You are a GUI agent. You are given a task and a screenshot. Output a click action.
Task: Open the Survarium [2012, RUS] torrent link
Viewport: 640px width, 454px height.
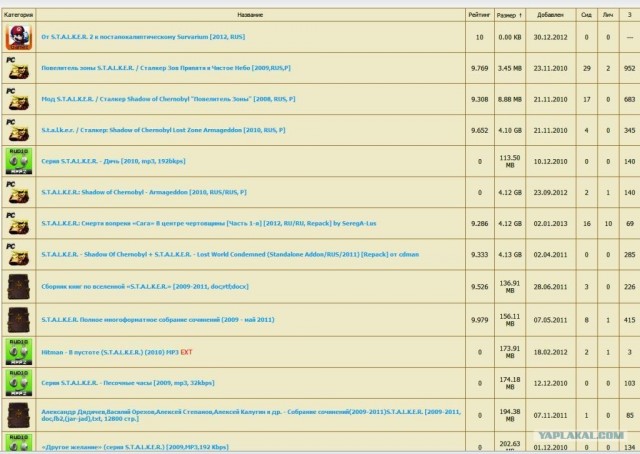click(x=143, y=37)
